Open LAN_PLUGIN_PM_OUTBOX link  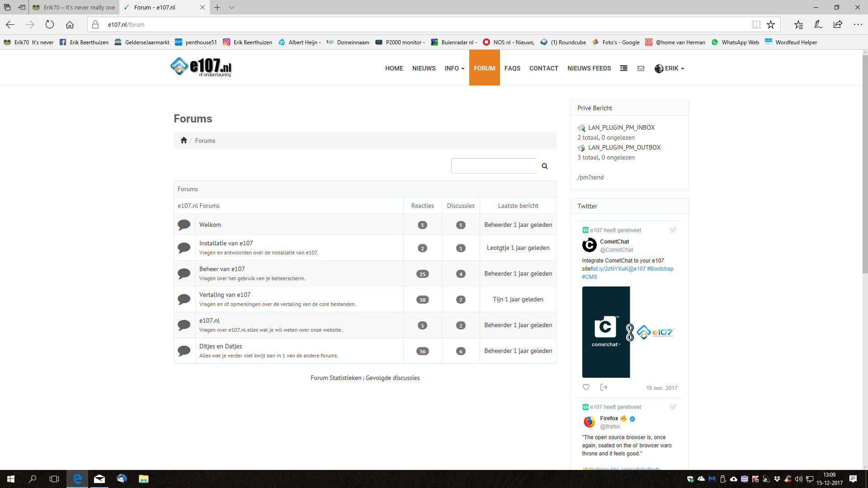click(624, 147)
